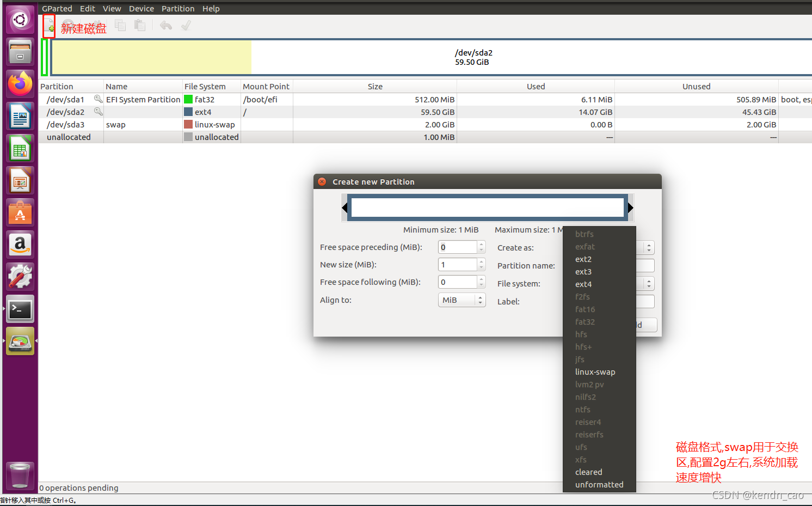Click the apply all operations checkmark icon
Image resolution: width=812 pixels, height=506 pixels.
pyautogui.click(x=186, y=26)
